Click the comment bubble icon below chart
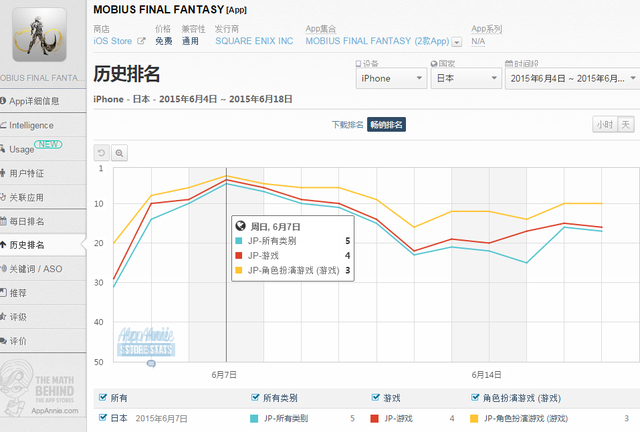 coord(151,363)
